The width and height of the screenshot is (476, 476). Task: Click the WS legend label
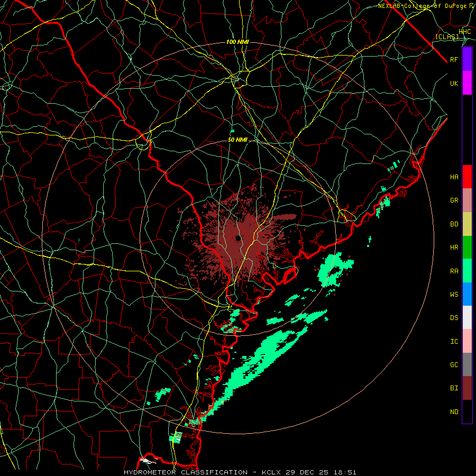tap(454, 294)
